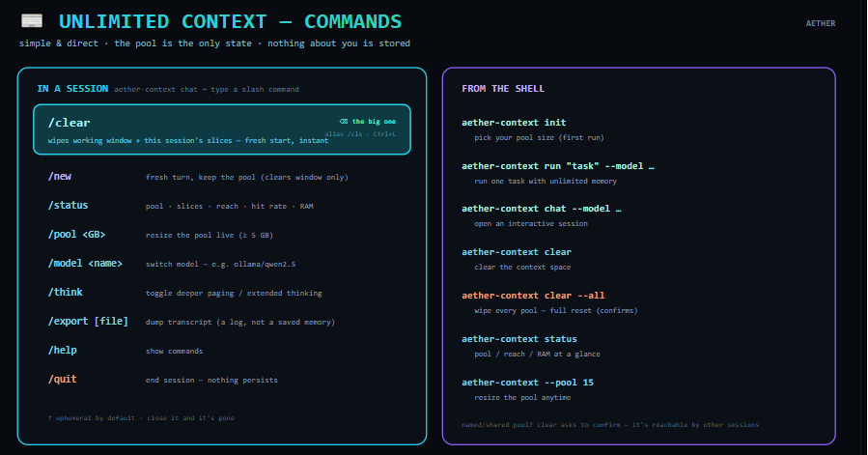Click 'pick your pool size (first run)' text

pos(539,137)
